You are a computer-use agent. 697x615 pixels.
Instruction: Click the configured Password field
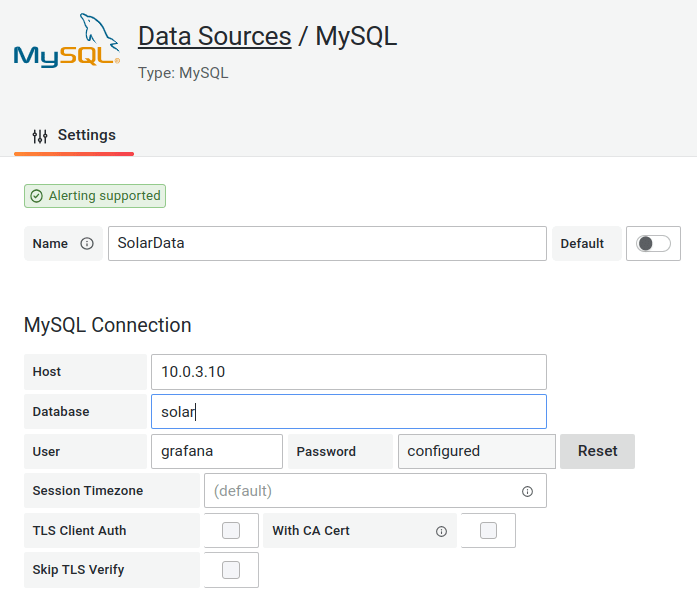(477, 451)
